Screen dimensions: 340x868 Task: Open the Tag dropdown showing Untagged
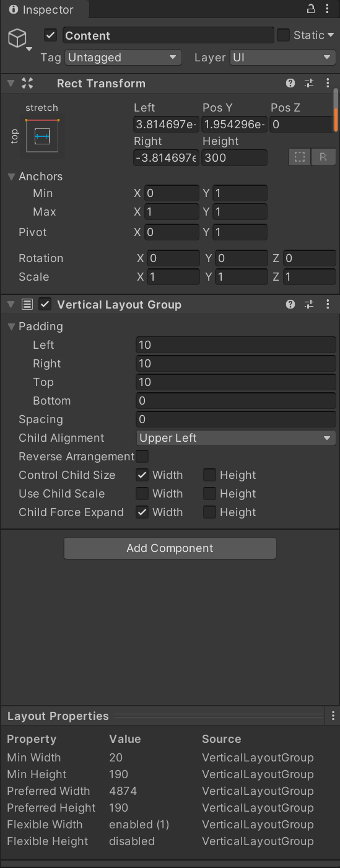click(x=123, y=58)
